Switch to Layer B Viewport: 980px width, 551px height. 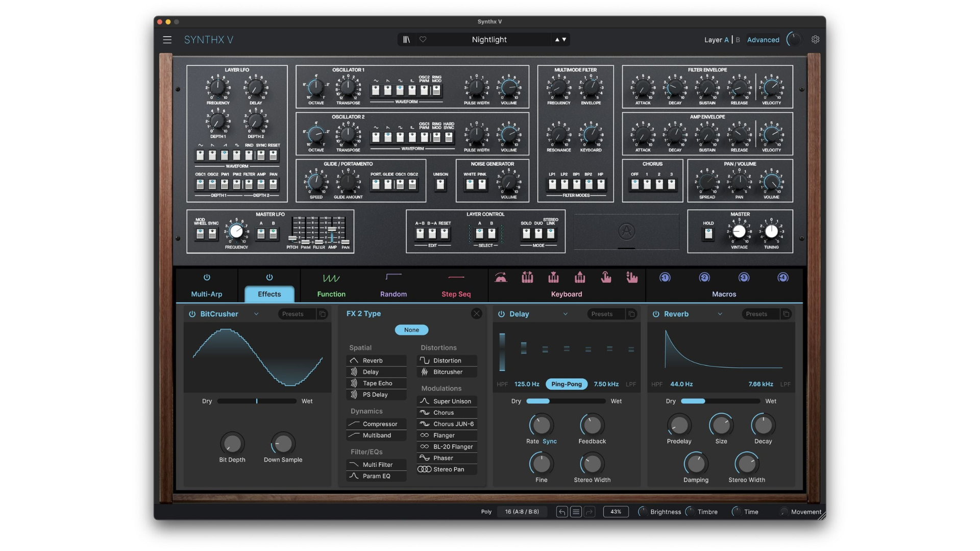(738, 40)
